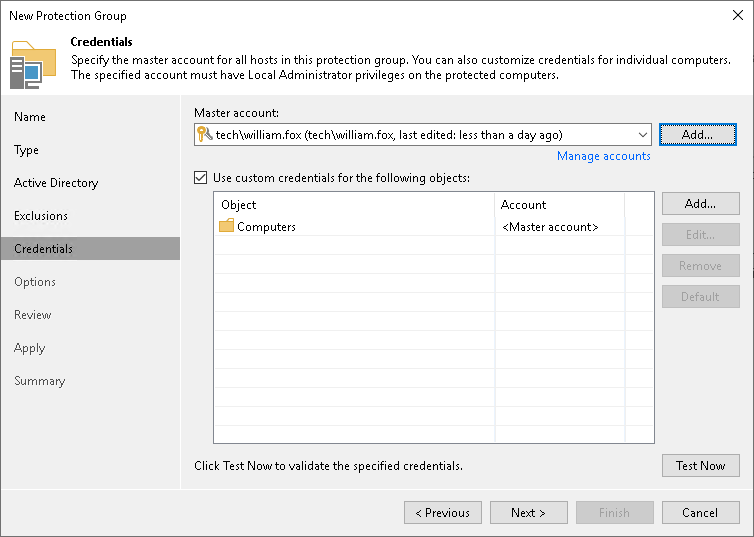Open the Manage accounts link
Image resolution: width=754 pixels, height=537 pixels.
[x=603, y=156]
